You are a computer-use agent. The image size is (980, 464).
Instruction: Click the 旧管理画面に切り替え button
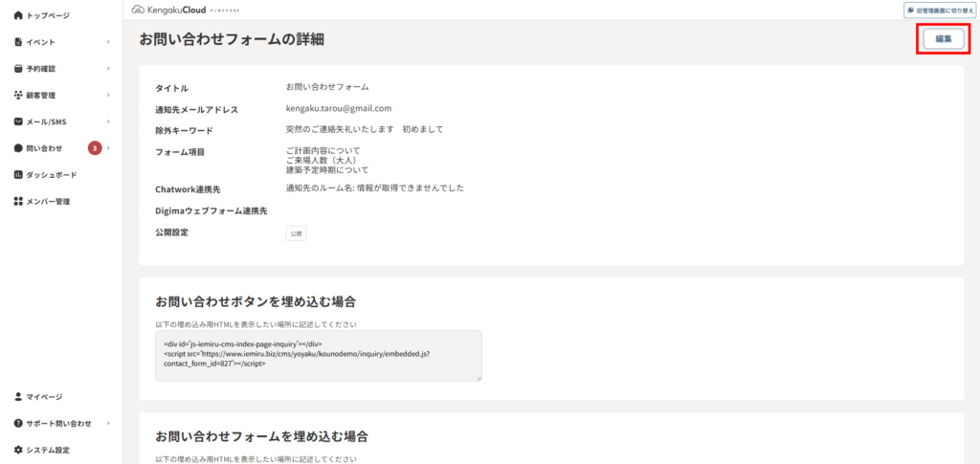940,11
